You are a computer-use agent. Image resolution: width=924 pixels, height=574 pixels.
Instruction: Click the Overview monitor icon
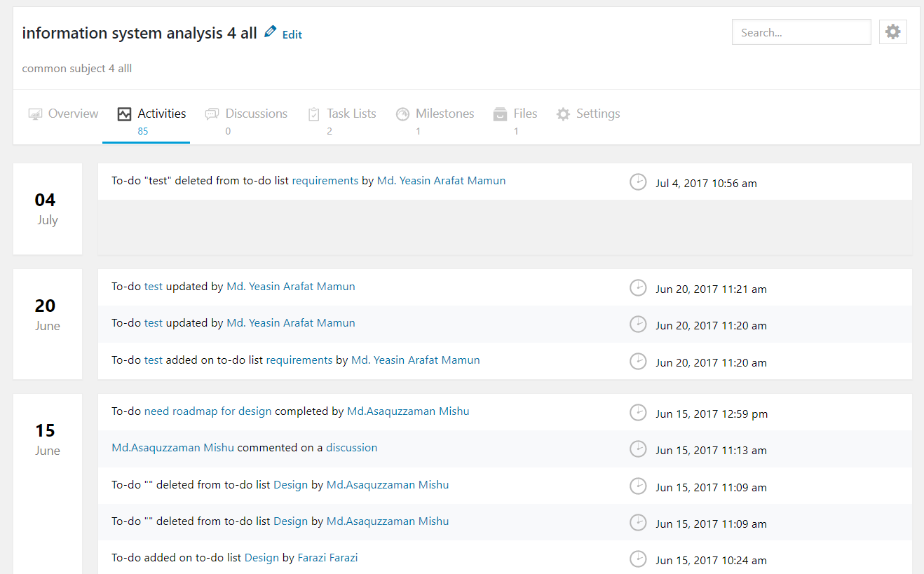[35, 114]
